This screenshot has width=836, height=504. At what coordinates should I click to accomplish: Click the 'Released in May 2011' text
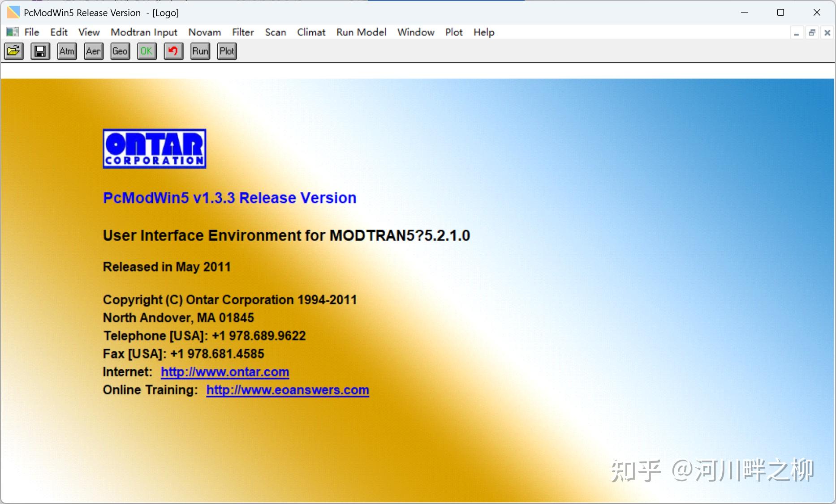[167, 267]
